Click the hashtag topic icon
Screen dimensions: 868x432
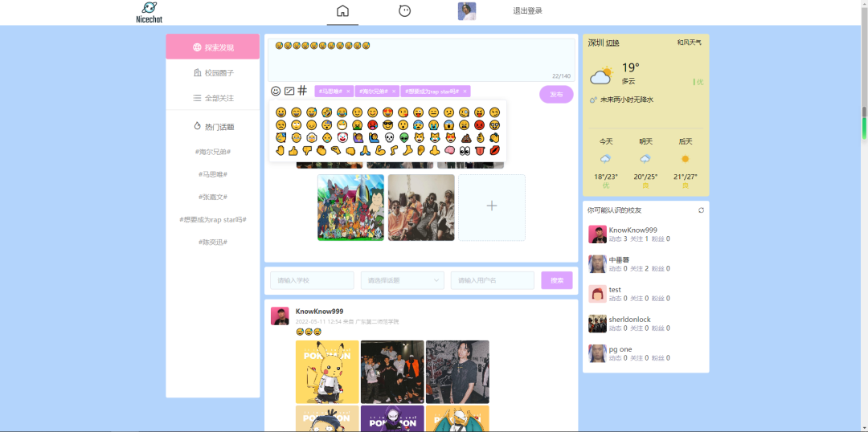click(302, 90)
